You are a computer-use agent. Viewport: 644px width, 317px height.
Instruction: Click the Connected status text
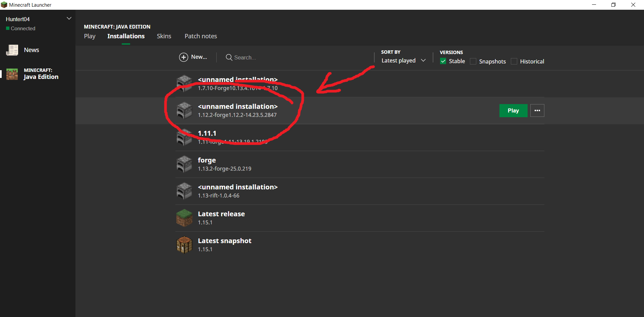click(x=23, y=29)
